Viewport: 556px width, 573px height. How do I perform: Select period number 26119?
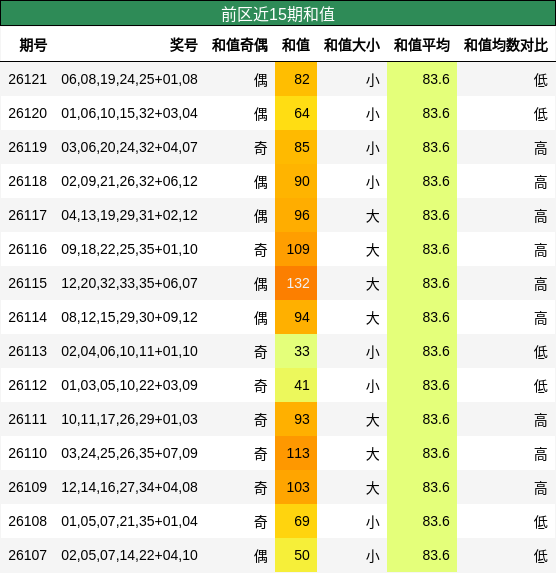tap(28, 147)
